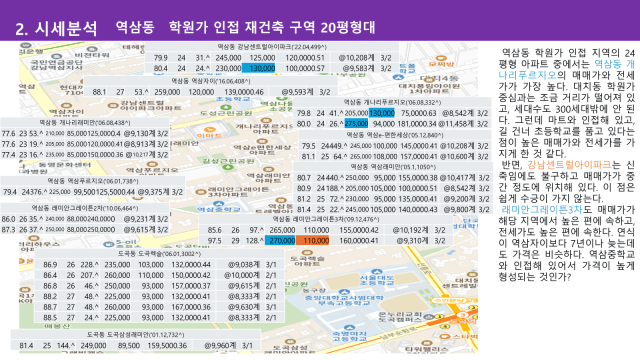Click the blue 래미안그레이튼3차 text in commentary
Viewport: 640px width, 360px height.
541,210
